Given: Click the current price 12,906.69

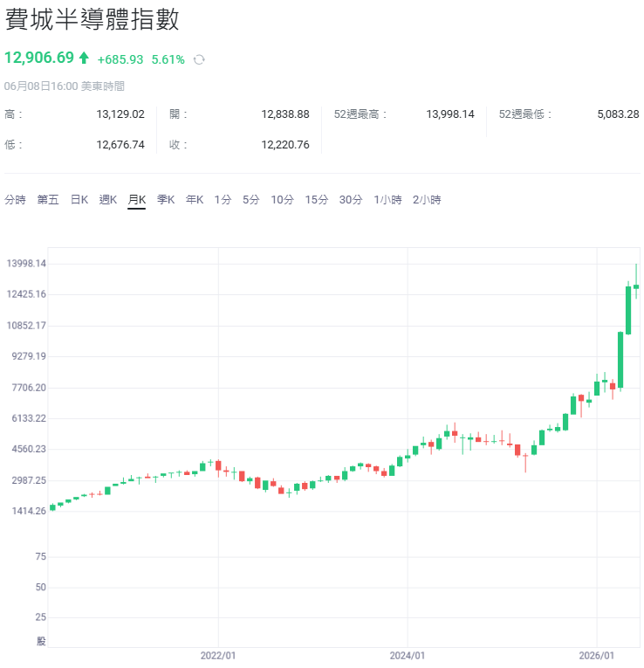Looking at the screenshot, I should point(39,58).
